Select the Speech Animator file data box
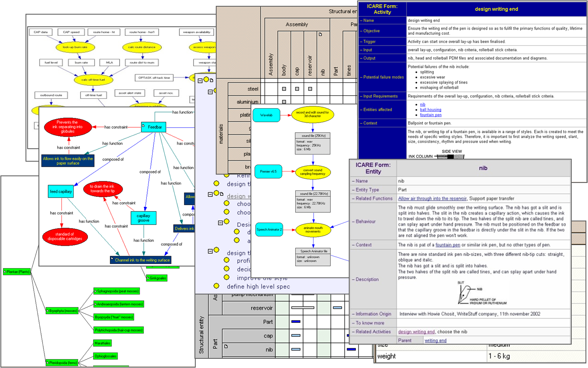This screenshot has width=588, height=368. click(313, 257)
